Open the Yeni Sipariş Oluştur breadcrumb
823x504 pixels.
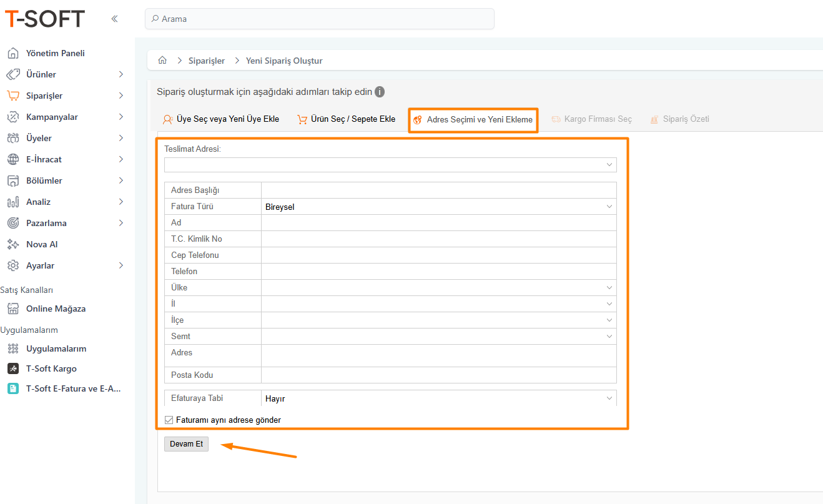284,61
